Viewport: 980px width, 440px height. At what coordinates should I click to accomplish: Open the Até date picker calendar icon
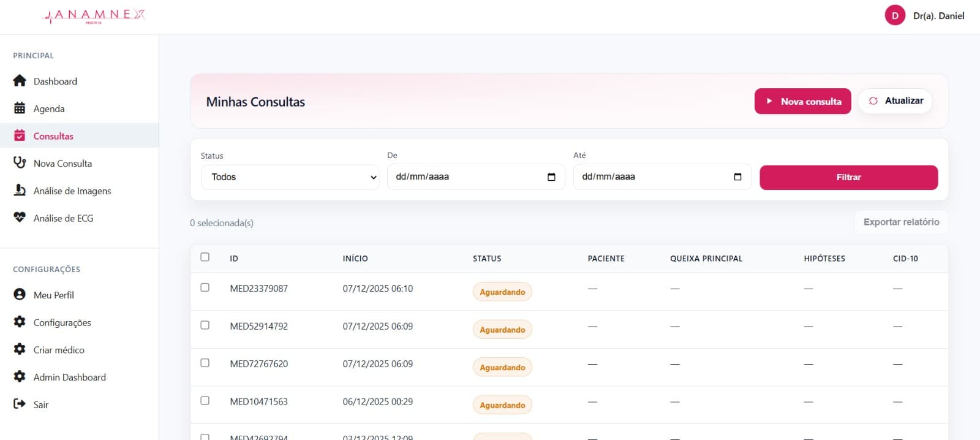point(737,177)
